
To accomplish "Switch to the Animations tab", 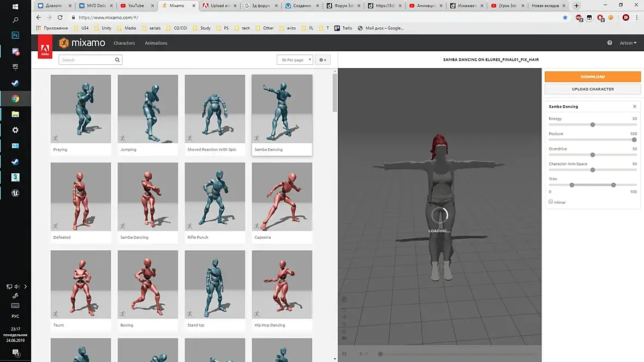I will [156, 43].
